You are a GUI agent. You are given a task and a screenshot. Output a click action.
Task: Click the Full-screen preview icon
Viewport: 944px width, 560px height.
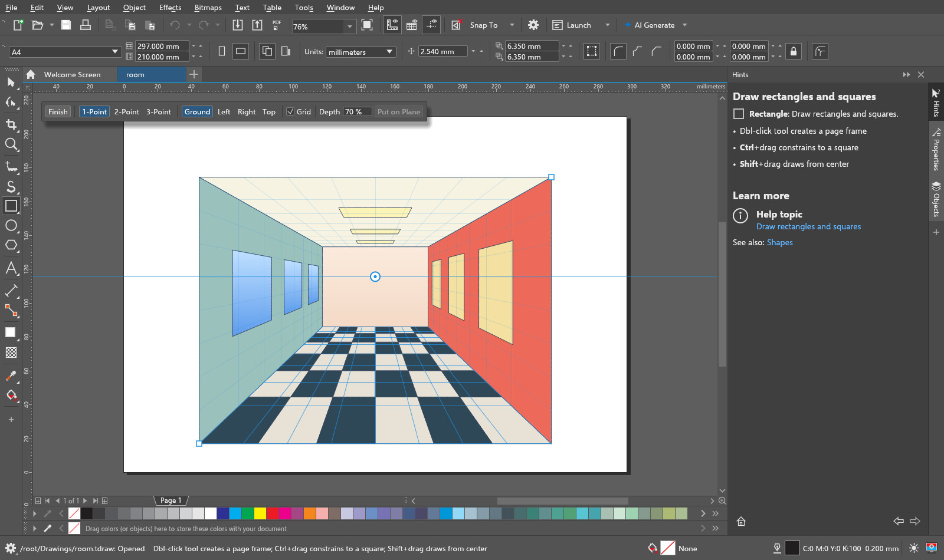click(367, 25)
